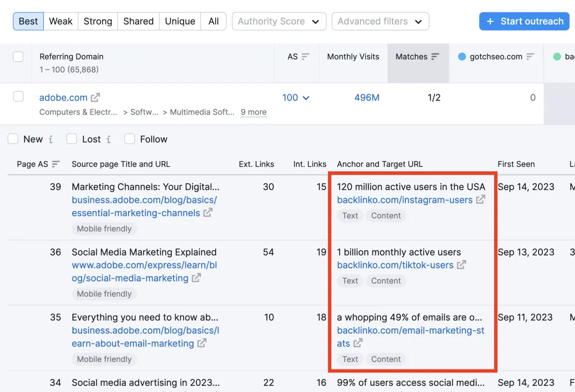
Task: Click Mobile friendly tag in Everything you need row
Action: [x=104, y=359]
